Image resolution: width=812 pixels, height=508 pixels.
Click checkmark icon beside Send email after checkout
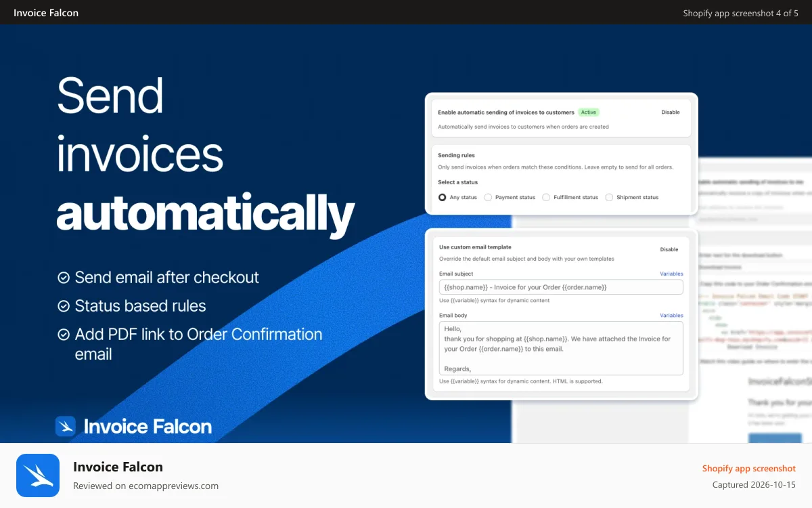64,278
